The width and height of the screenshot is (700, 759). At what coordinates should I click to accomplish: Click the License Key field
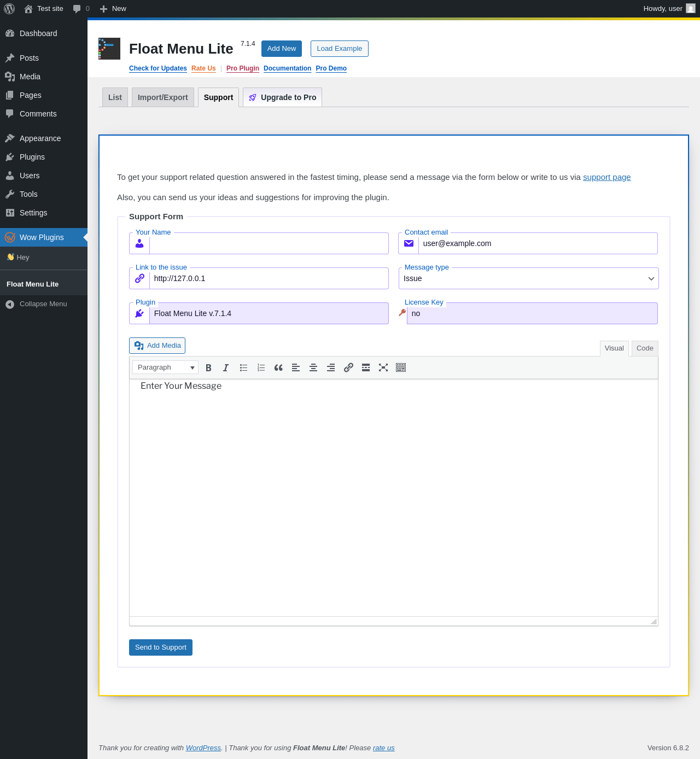pos(532,313)
